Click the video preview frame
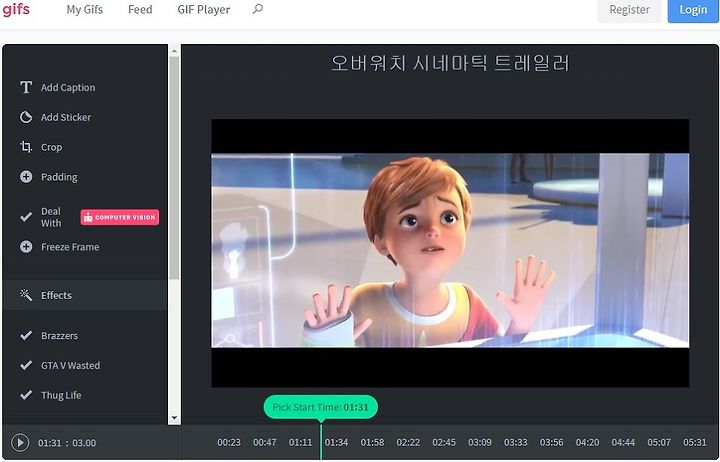The width and height of the screenshot is (720, 462). [x=450, y=253]
